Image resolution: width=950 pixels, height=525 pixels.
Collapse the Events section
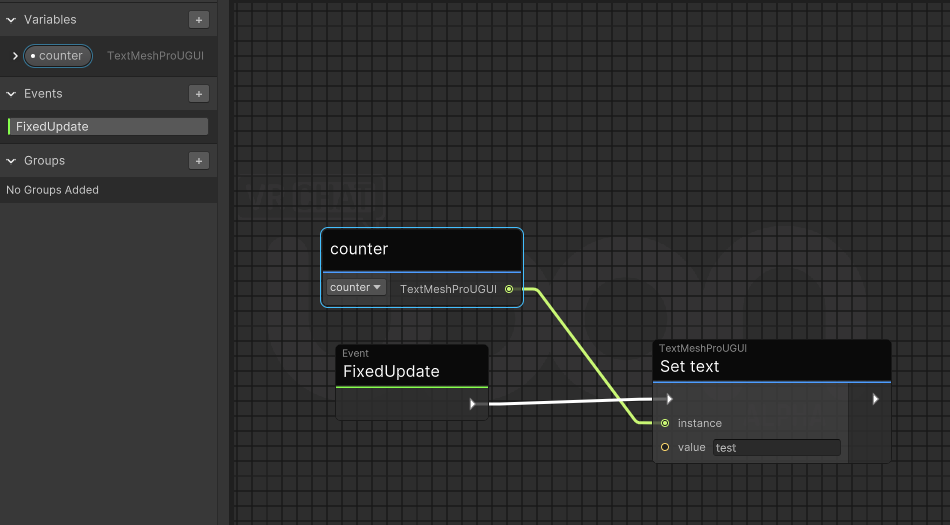tap(11, 94)
